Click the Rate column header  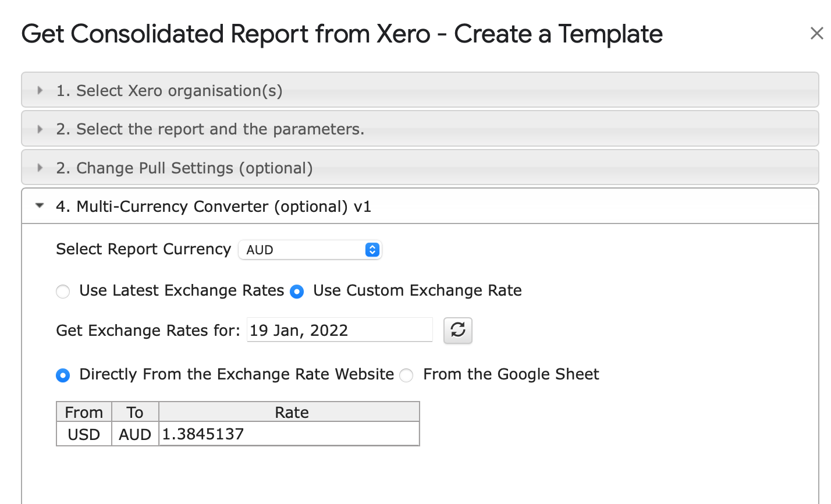pyautogui.click(x=291, y=412)
